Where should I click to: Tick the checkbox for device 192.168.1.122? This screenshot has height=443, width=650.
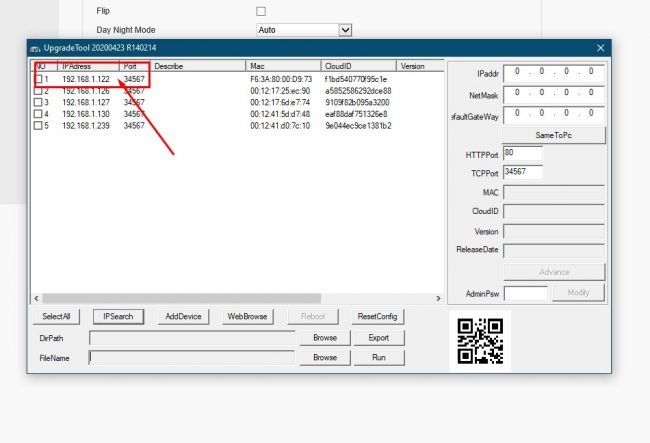38,78
